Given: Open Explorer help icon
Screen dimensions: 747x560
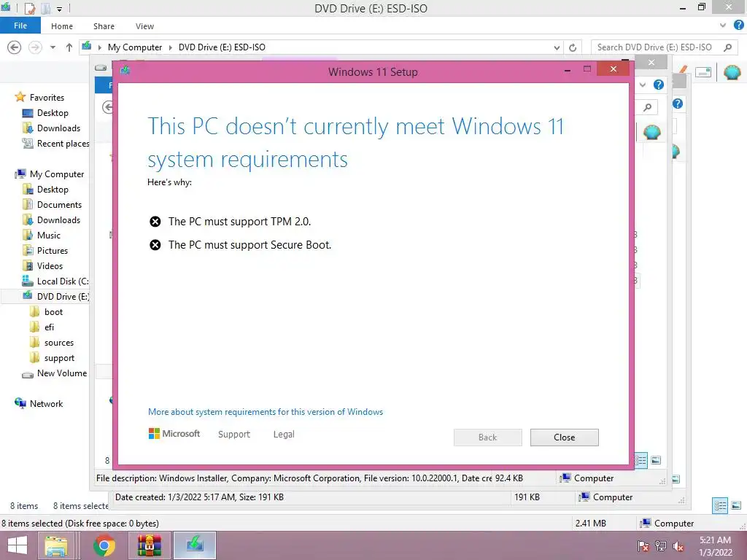Looking at the screenshot, I should (739, 26).
